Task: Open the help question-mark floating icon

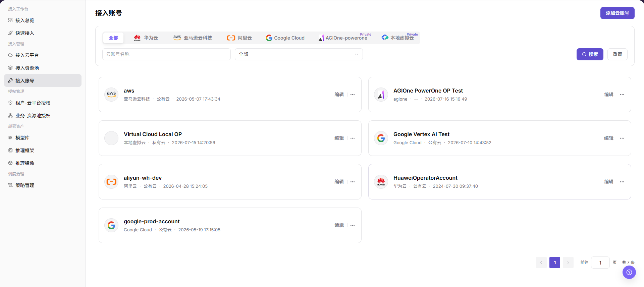Action: pos(629,272)
